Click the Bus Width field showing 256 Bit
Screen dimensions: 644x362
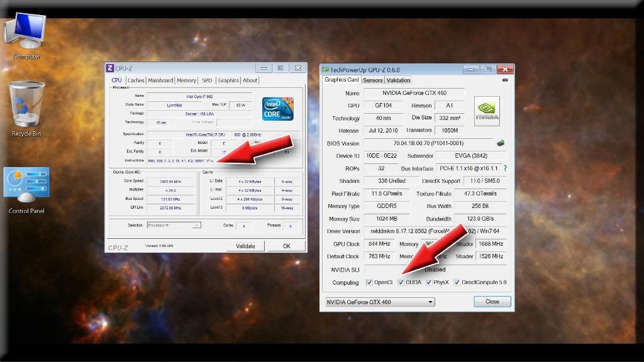click(480, 206)
